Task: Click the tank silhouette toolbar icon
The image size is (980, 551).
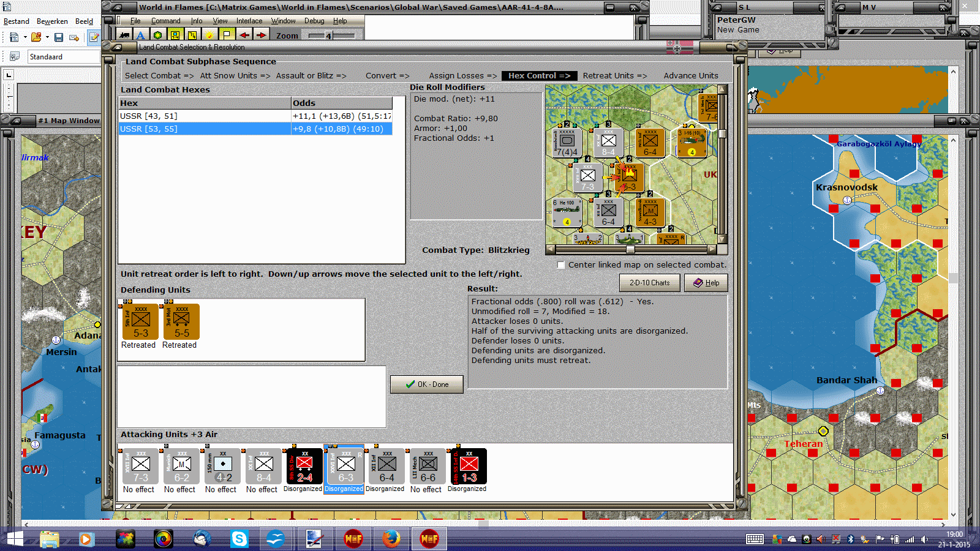Action: click(125, 36)
